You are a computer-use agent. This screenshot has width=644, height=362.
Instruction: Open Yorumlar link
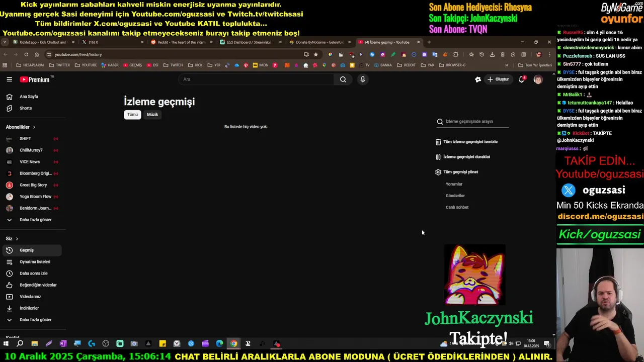coord(454,184)
